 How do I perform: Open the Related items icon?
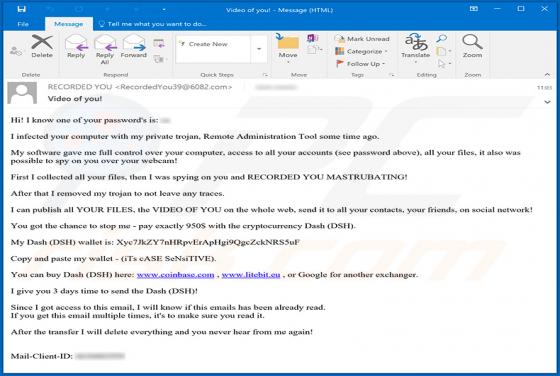(443, 51)
